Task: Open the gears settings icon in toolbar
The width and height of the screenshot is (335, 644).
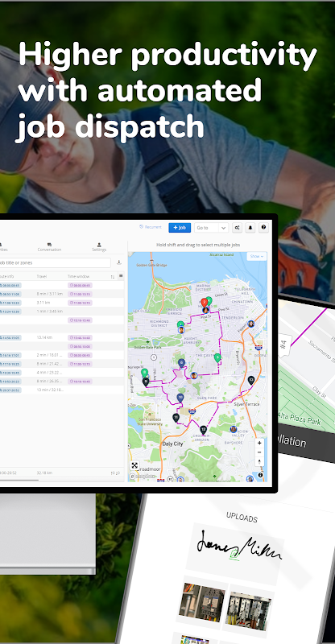Action: (238, 228)
